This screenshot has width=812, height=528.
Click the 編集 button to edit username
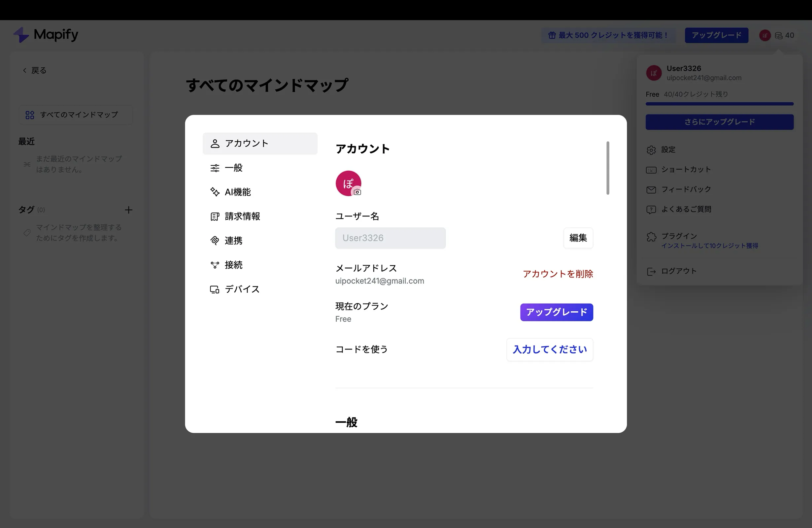click(578, 238)
